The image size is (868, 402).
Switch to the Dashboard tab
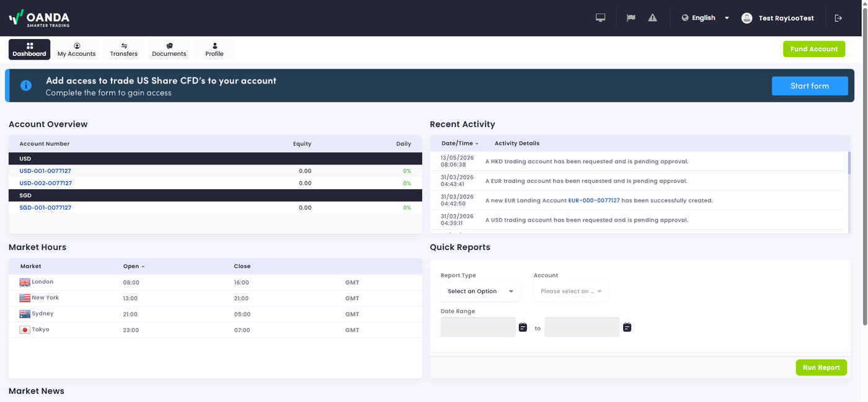tap(30, 50)
